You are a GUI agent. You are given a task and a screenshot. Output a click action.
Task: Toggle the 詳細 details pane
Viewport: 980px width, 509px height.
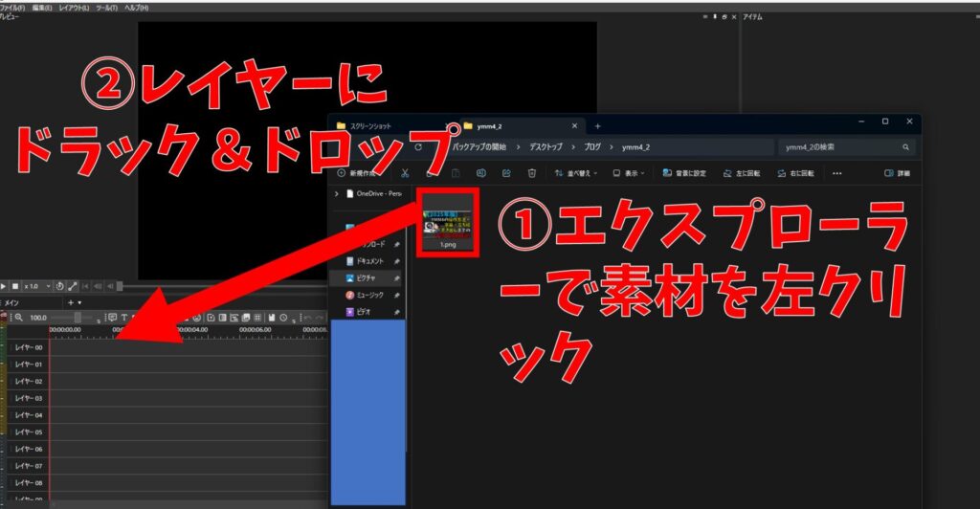[x=898, y=173]
